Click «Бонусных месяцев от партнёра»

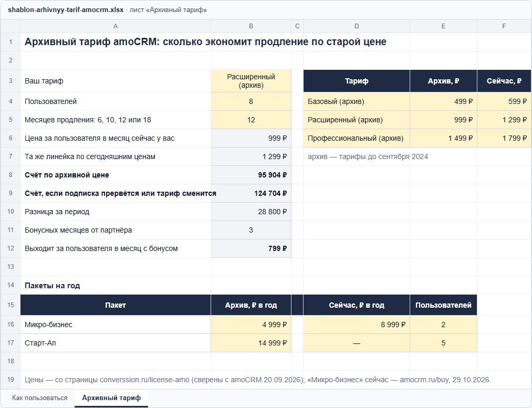[78, 230]
